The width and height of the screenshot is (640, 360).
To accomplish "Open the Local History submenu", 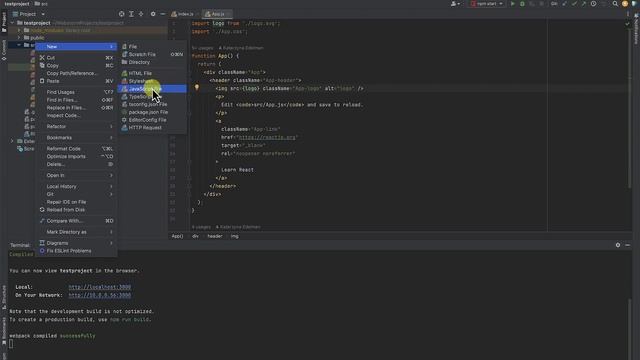I will tap(76, 186).
